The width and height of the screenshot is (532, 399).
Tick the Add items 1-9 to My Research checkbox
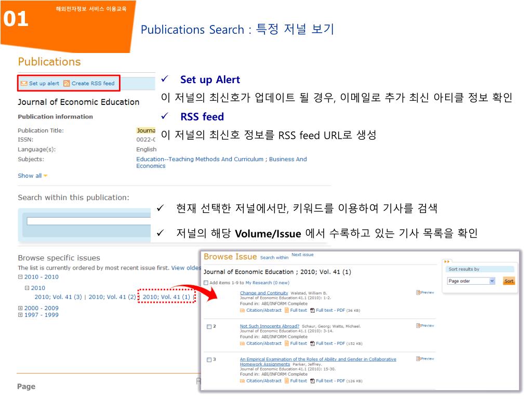(206, 283)
